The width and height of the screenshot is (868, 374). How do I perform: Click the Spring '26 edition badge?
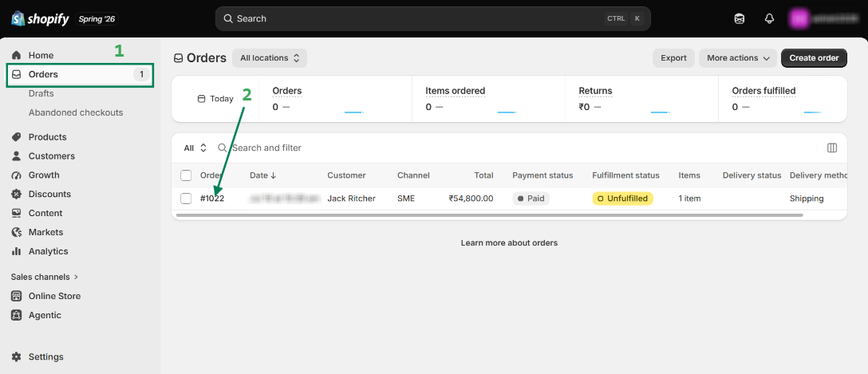(x=97, y=19)
